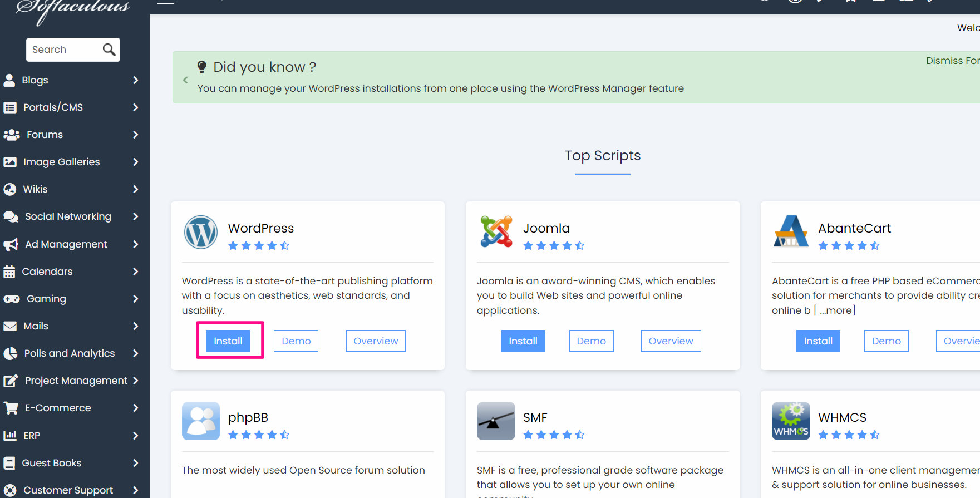Click the SMF logo
This screenshot has width=980, height=498.
pyautogui.click(x=496, y=421)
